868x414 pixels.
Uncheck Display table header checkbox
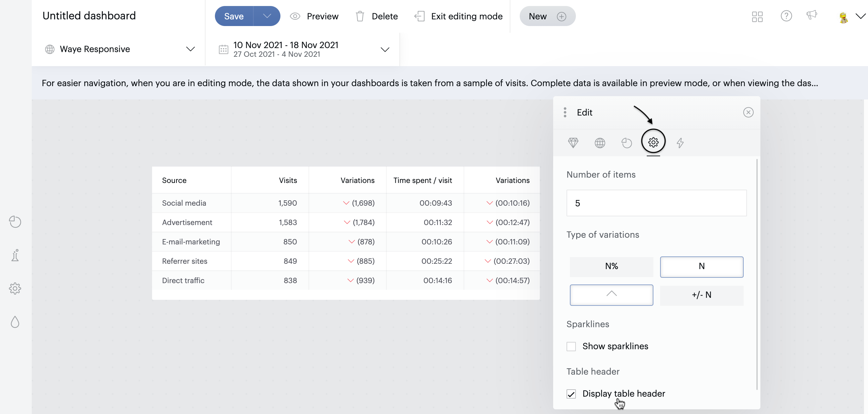(571, 394)
